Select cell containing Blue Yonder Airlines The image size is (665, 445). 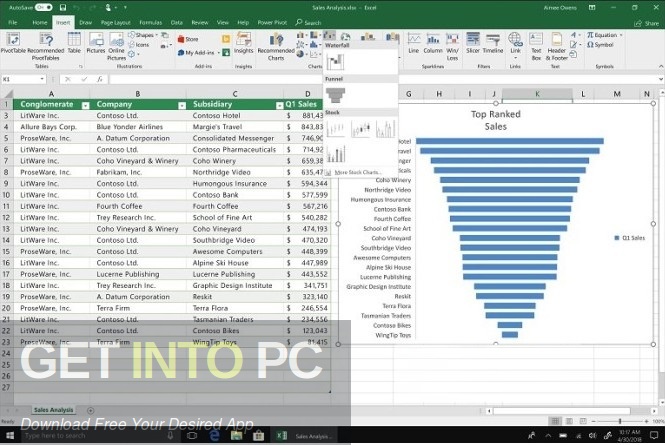click(138, 127)
